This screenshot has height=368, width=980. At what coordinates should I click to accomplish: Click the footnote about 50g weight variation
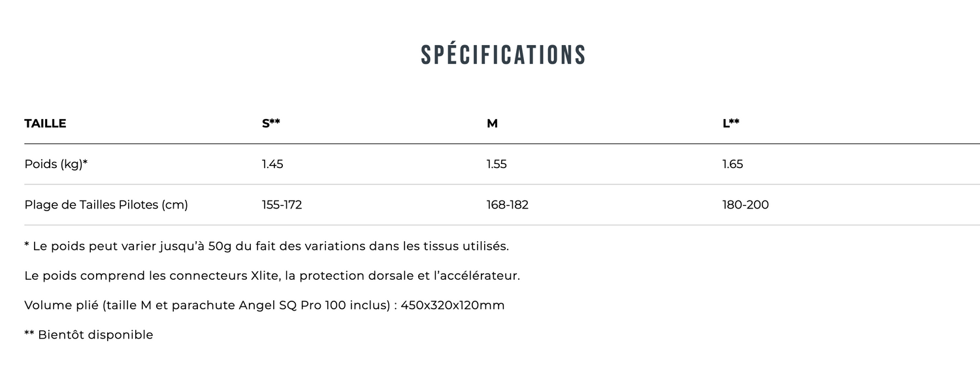pyautogui.click(x=267, y=246)
